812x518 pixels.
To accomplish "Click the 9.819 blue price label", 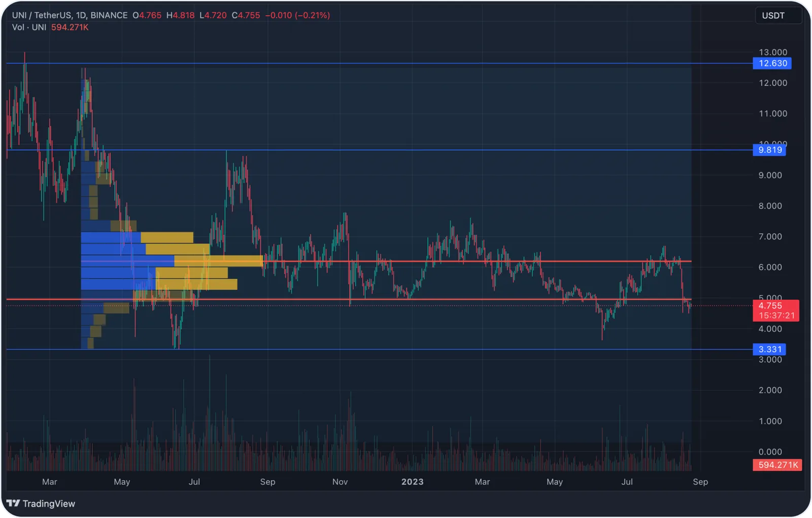I will click(x=769, y=150).
